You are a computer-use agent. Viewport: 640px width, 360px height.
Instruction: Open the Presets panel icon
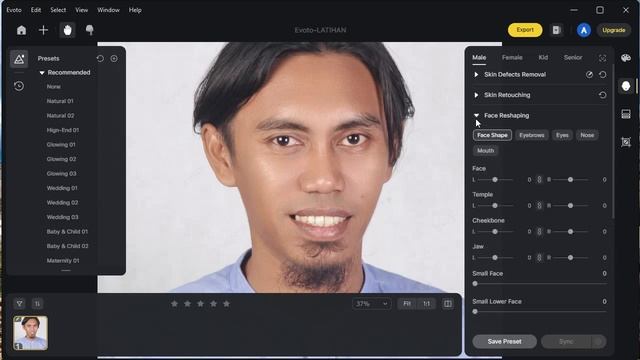[x=19, y=59]
